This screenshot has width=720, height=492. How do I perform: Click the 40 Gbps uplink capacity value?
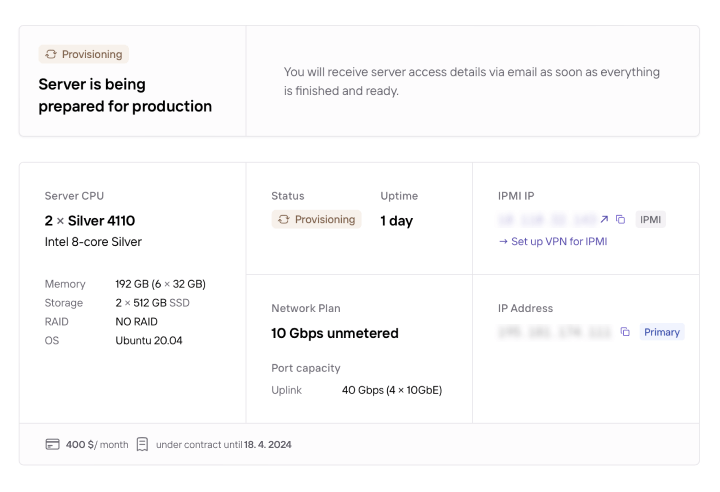[392, 390]
